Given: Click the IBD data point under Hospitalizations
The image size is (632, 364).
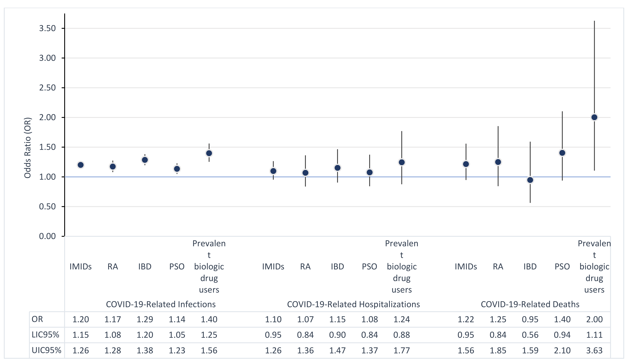Looking at the screenshot, I should pos(338,168).
